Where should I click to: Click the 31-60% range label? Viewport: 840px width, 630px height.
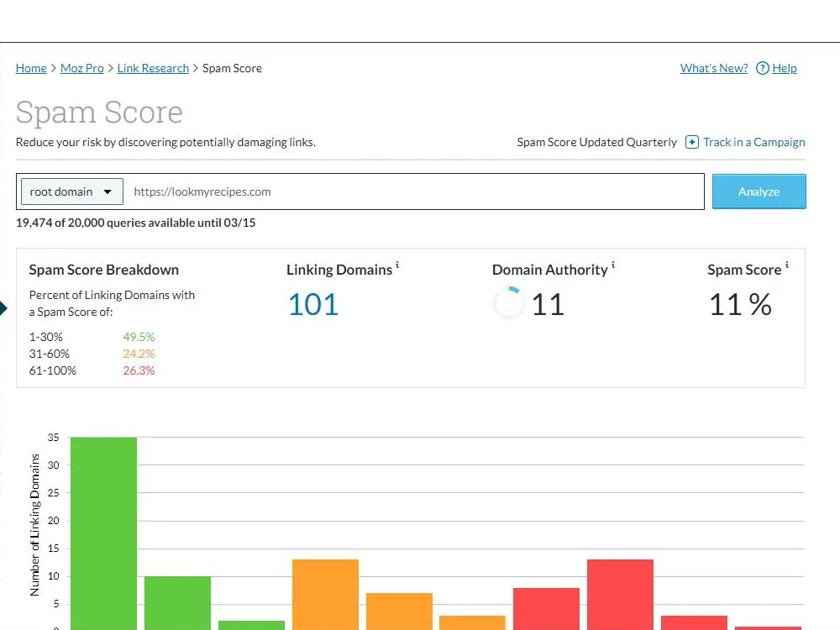tap(50, 354)
